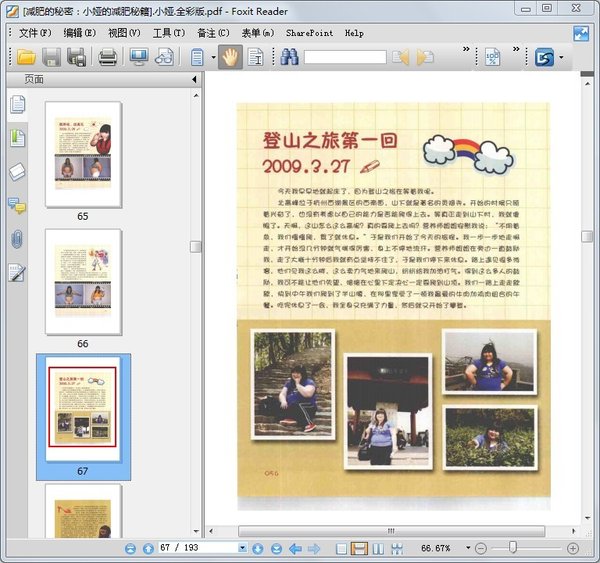Click the zoom slider handle

[513, 548]
